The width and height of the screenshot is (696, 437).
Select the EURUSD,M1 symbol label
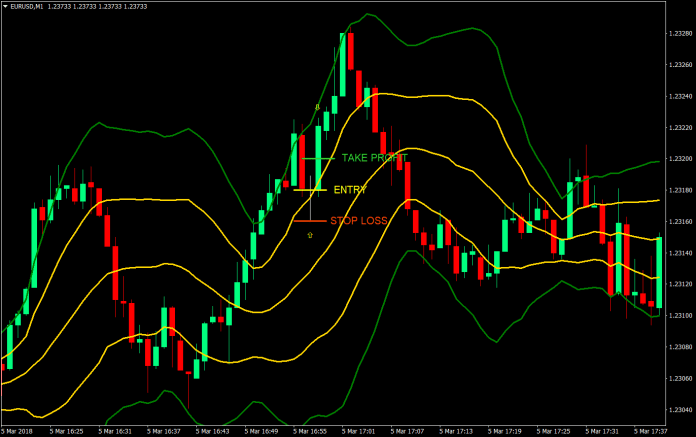[28, 6]
